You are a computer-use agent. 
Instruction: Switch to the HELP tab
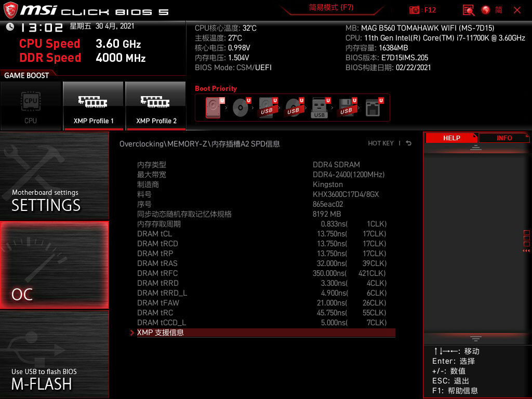(451, 138)
